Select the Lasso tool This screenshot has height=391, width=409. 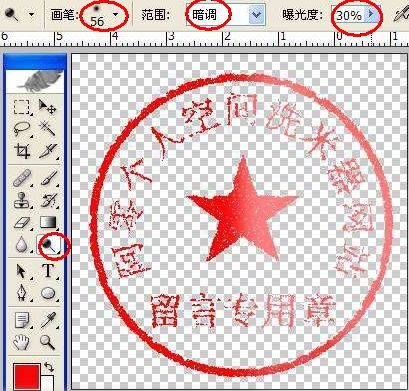point(22,129)
